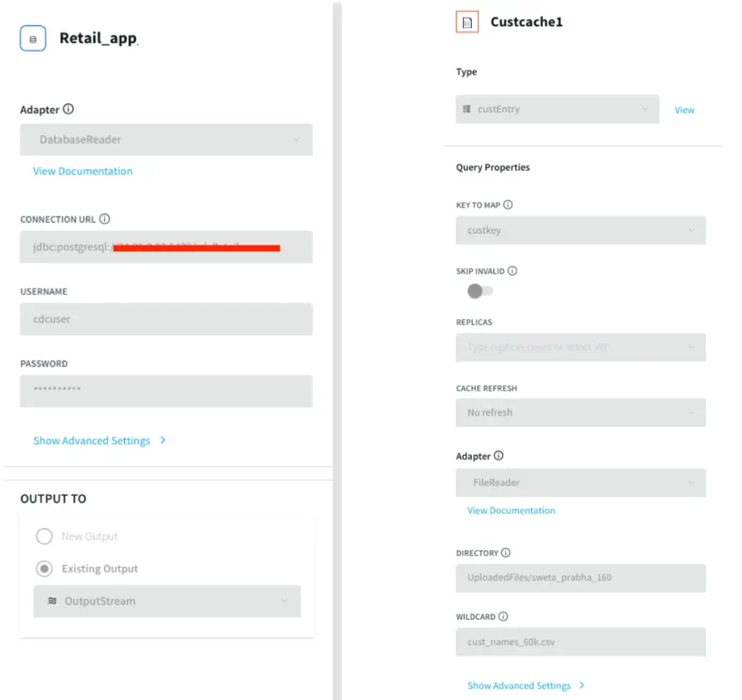Open View Documentation link under DatabaseReader
Image resolution: width=742 pixels, height=700 pixels.
83,171
